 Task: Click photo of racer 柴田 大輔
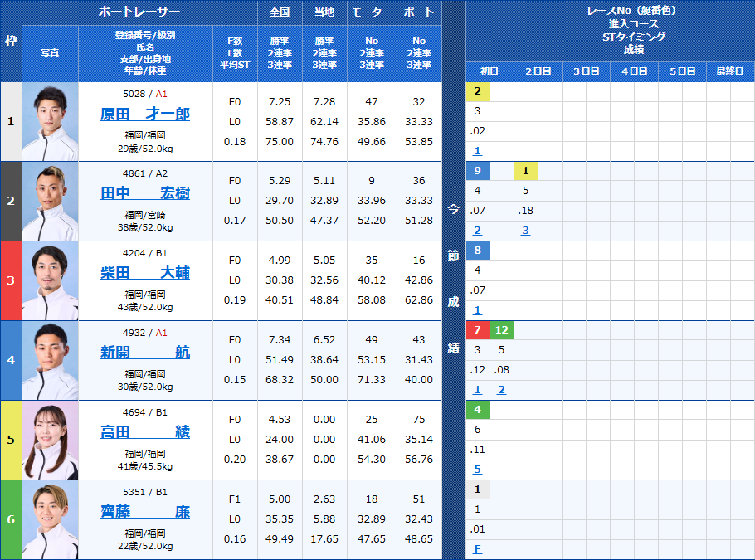pyautogui.click(x=50, y=280)
